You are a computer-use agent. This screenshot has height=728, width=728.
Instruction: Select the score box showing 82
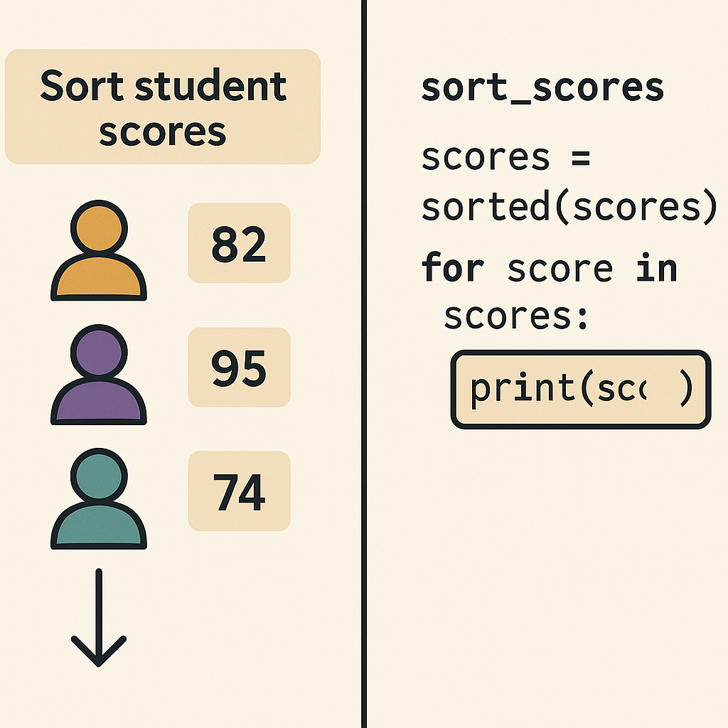tap(239, 243)
